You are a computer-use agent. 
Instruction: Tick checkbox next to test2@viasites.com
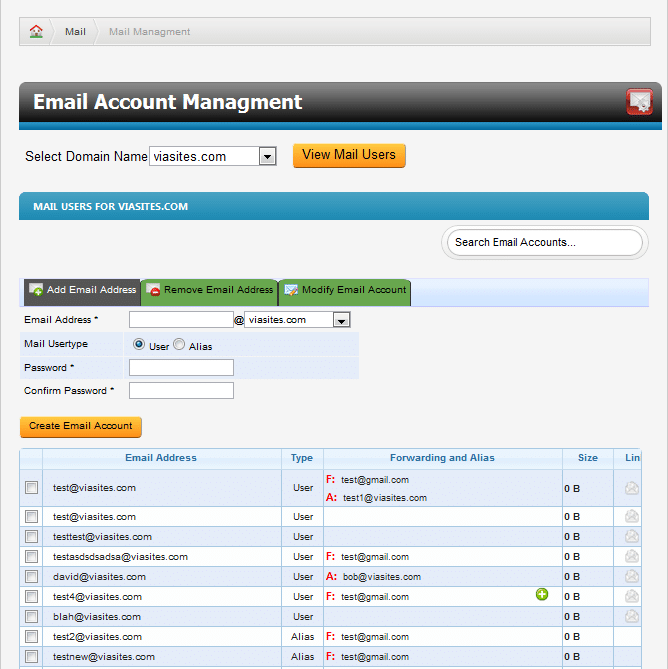[x=32, y=637]
